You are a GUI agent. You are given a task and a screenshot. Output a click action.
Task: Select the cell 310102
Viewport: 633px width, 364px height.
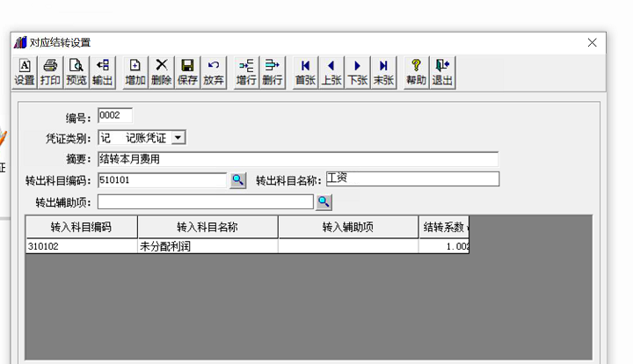coord(82,246)
